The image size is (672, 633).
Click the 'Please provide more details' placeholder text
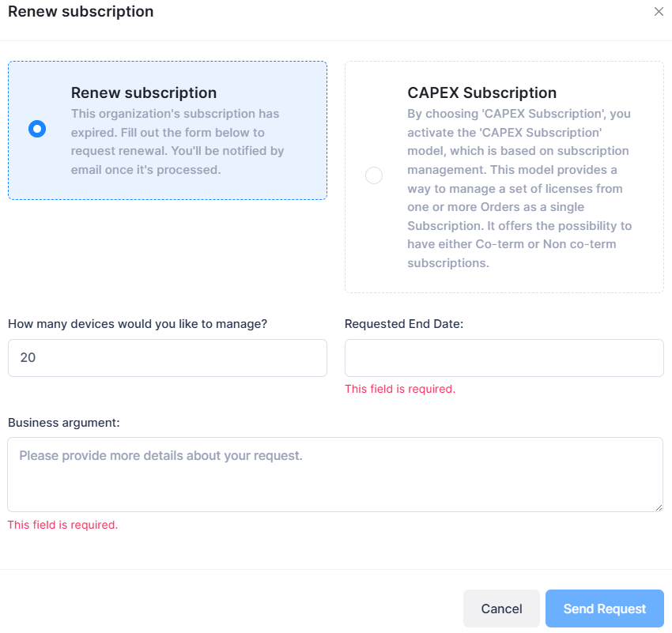pyautogui.click(x=160, y=456)
